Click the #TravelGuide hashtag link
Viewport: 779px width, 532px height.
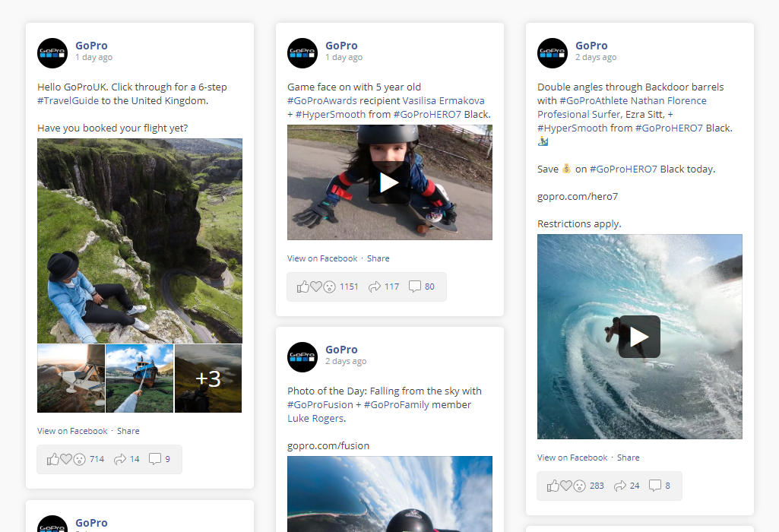click(68, 101)
